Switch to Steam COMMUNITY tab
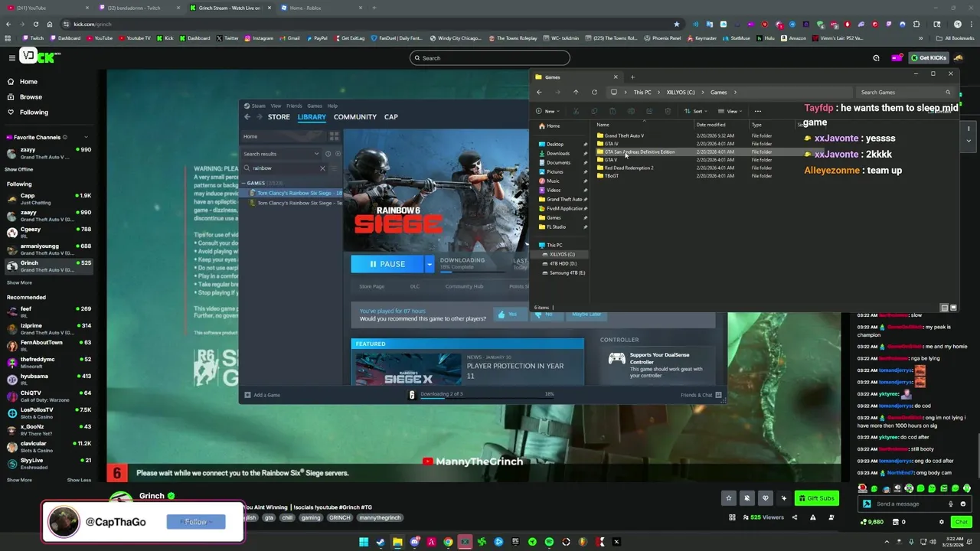The width and height of the screenshot is (980, 551). point(355,117)
